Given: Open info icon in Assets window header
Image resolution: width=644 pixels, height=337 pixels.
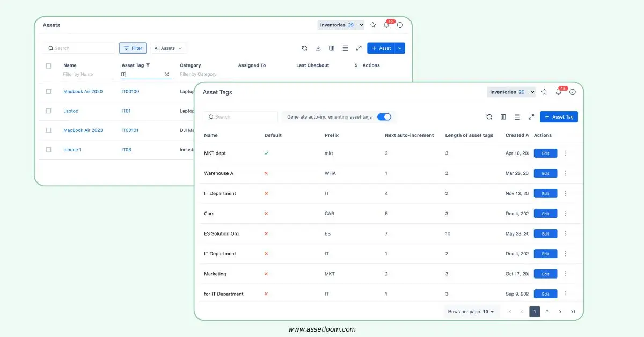Looking at the screenshot, I should [400, 25].
